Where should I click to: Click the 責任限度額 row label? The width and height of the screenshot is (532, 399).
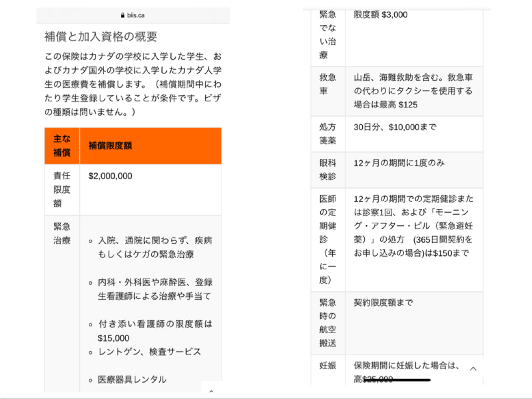(62, 189)
